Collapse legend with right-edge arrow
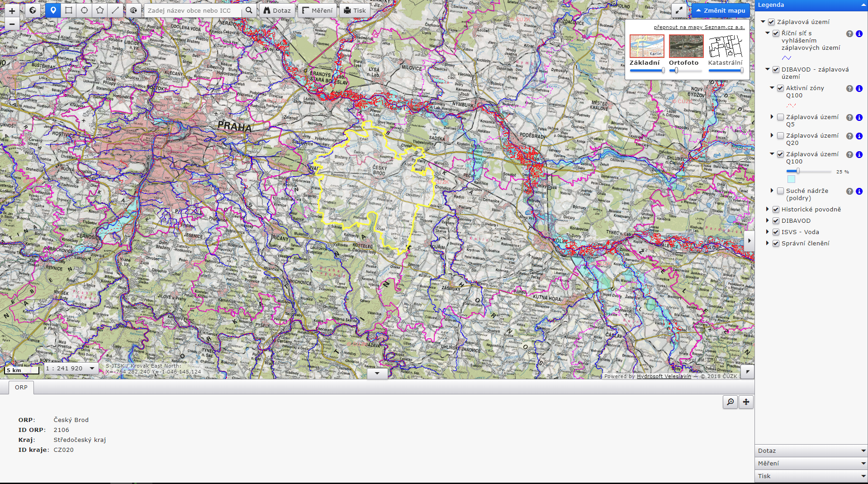This screenshot has height=484, width=868. [749, 241]
